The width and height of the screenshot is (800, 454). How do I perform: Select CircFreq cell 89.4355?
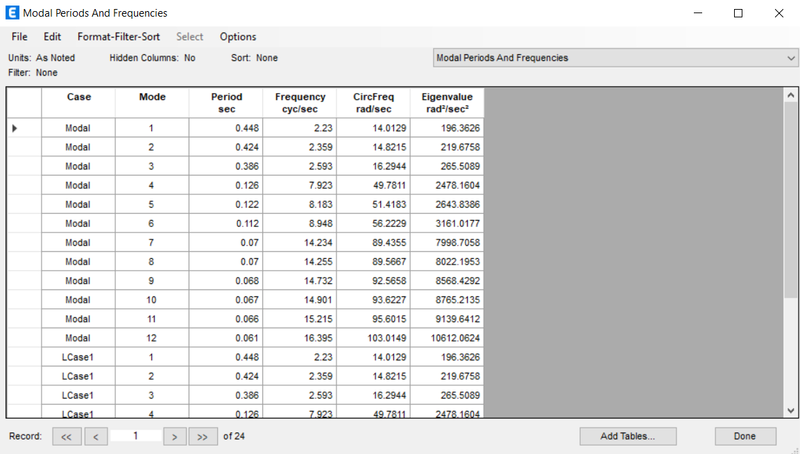click(373, 243)
